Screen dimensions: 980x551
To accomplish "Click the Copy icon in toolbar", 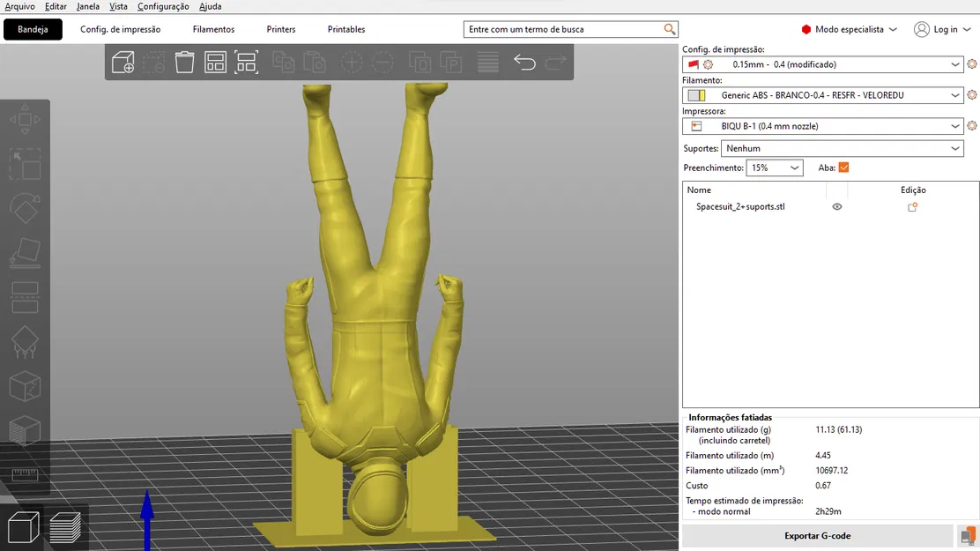I will coord(284,62).
